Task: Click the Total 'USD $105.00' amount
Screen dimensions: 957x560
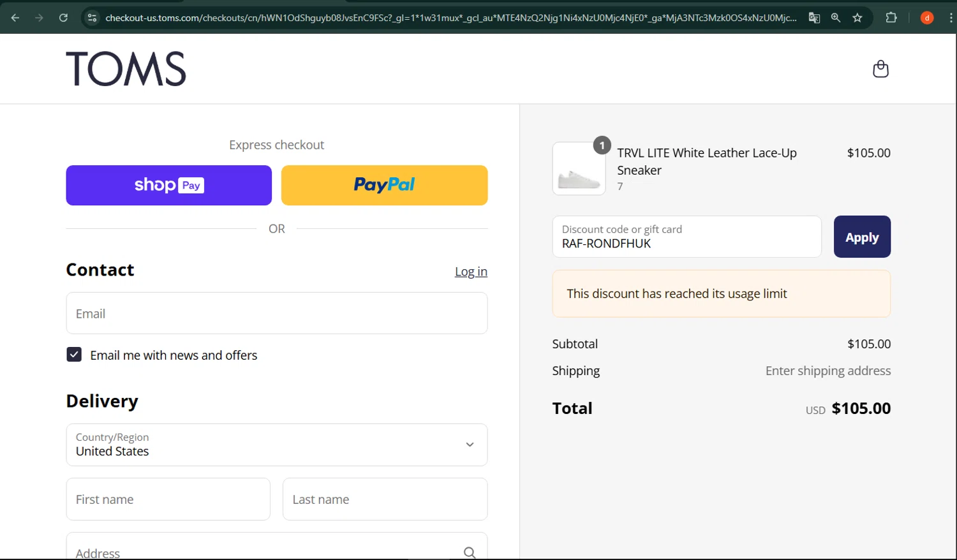Action: pyautogui.click(x=849, y=408)
